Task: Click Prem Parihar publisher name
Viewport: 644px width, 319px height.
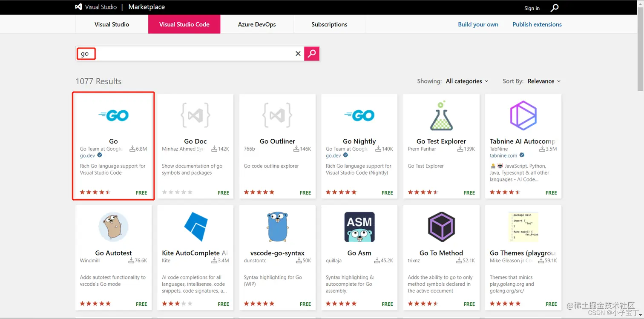Action: point(422,149)
